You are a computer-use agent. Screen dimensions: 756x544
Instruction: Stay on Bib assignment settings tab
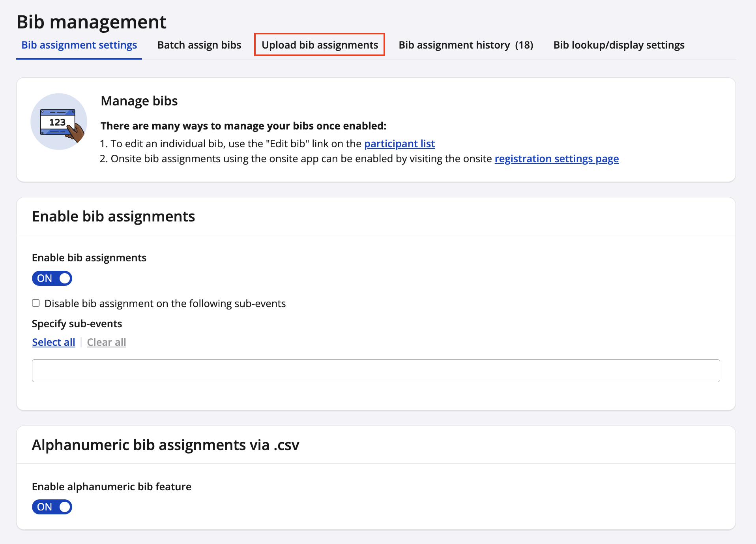[x=79, y=45]
